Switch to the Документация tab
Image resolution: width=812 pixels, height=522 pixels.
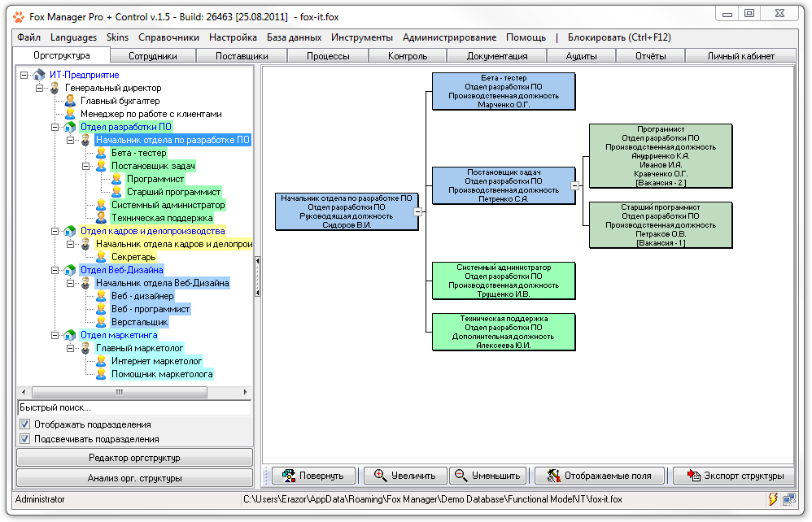[x=497, y=56]
